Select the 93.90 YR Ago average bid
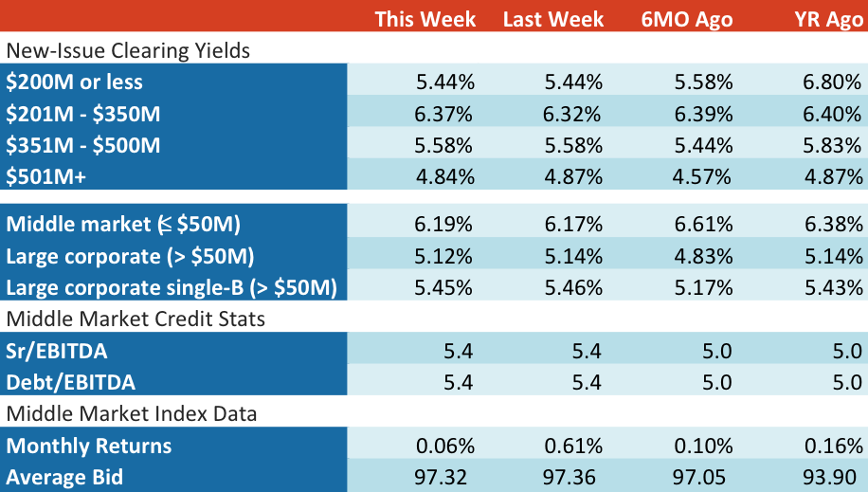Viewport: 868px width, 492px height. click(x=830, y=477)
